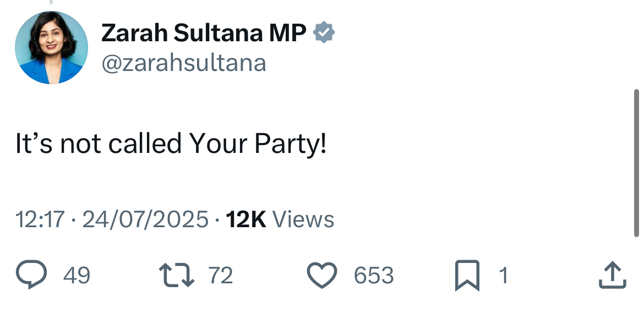
Task: Click the repost count 72
Action: coord(221,275)
